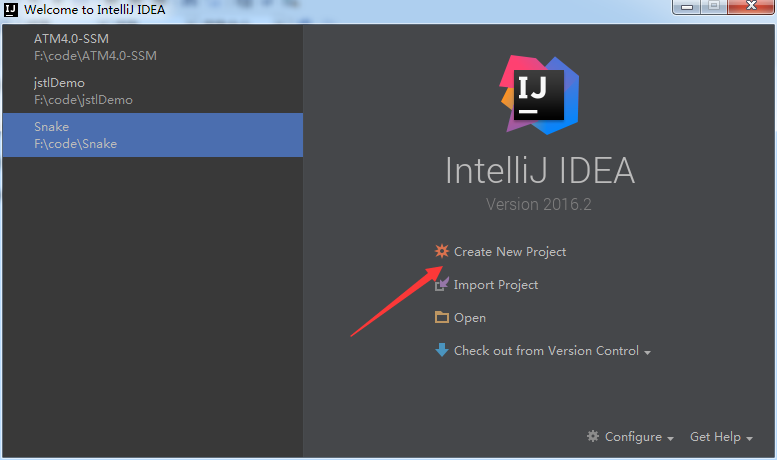Select the highlighted Snake recent project

click(153, 135)
